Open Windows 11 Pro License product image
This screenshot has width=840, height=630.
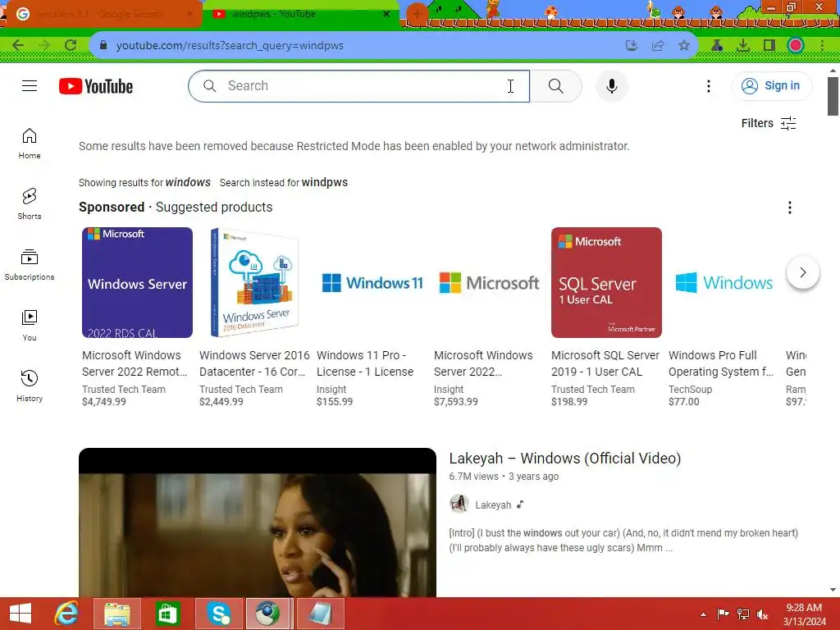(372, 282)
